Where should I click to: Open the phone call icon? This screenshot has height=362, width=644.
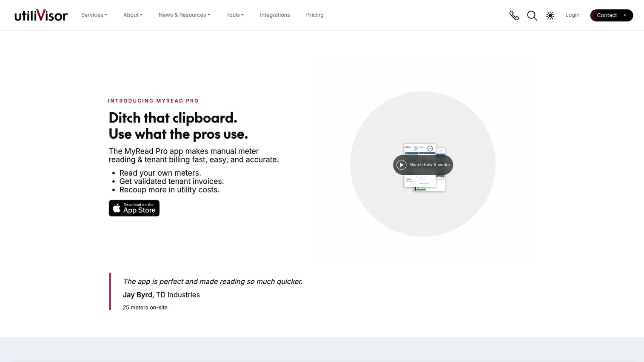click(514, 15)
